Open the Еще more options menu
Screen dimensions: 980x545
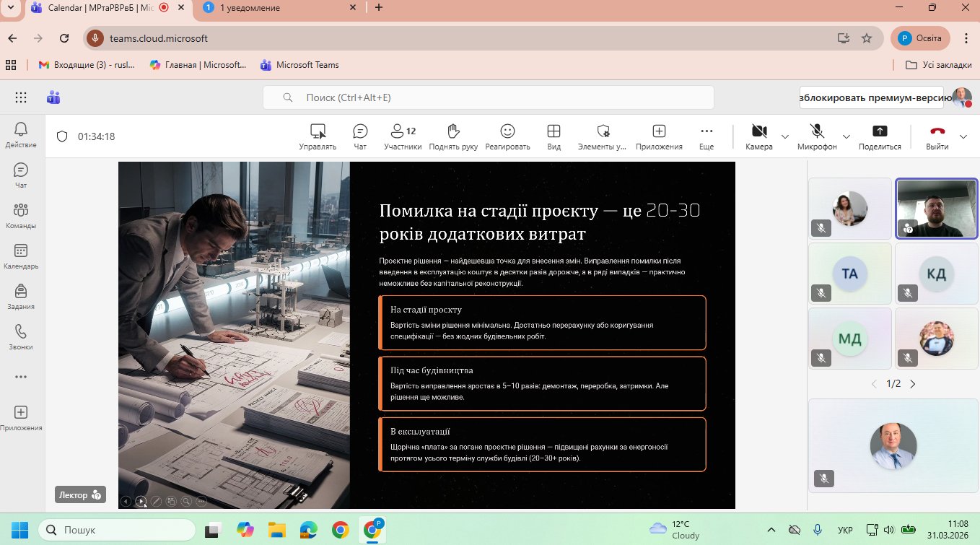706,136
